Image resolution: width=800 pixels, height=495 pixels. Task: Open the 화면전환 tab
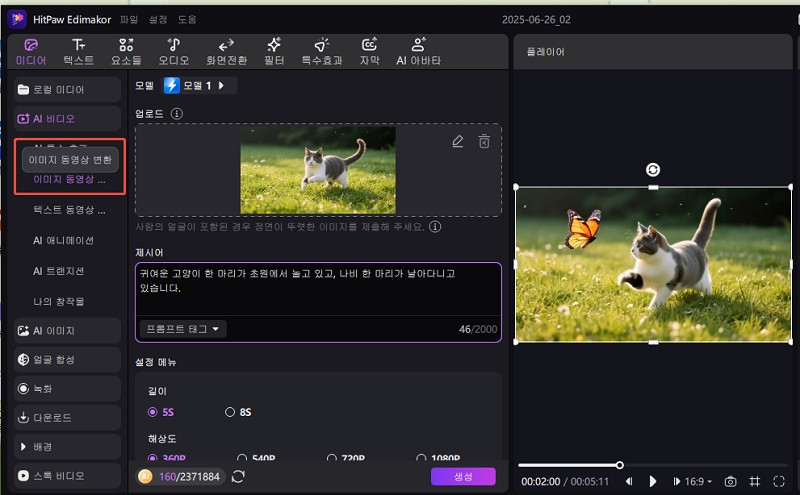coord(226,52)
